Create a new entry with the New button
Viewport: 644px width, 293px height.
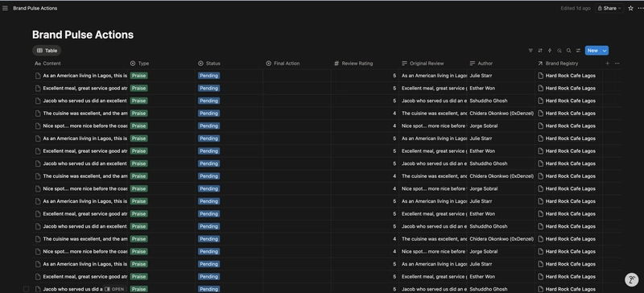pos(592,51)
